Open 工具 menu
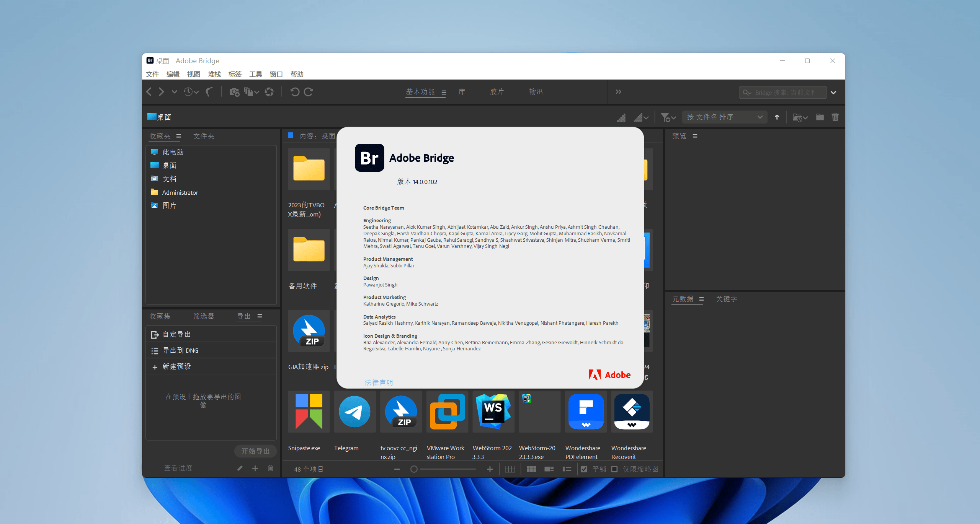The height and width of the screenshot is (524, 980). coord(256,74)
